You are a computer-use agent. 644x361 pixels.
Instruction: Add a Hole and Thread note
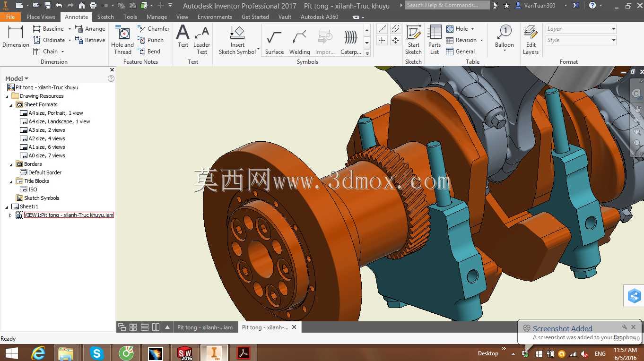coord(122,40)
